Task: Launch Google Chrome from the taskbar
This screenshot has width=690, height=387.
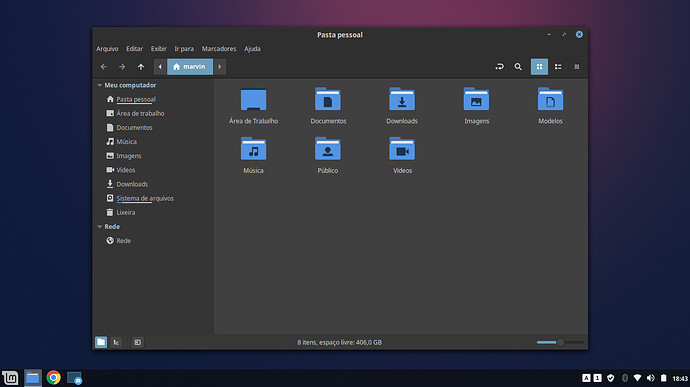Action: tap(53, 378)
